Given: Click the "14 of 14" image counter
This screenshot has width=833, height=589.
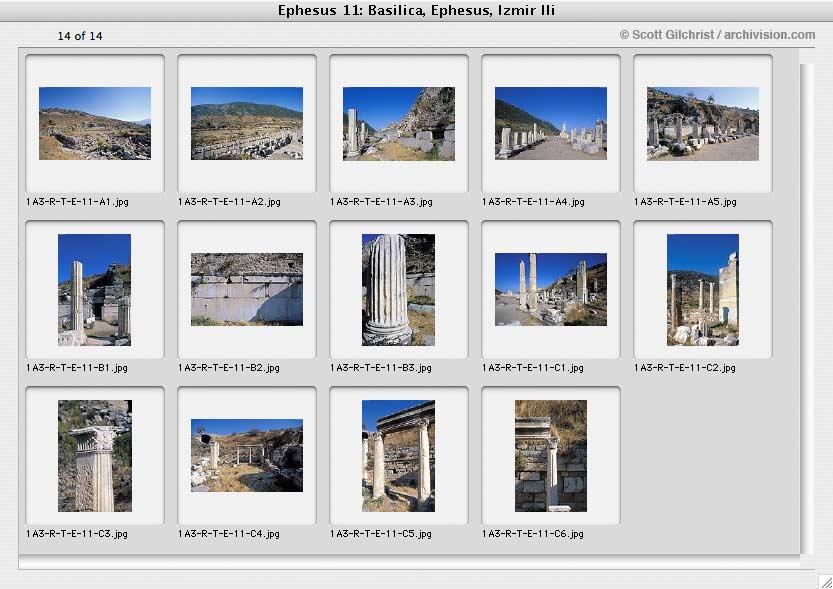Looking at the screenshot, I should tap(80, 36).
